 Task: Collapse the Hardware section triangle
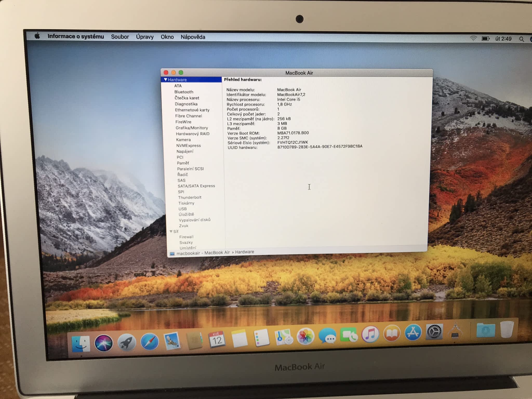(x=165, y=79)
